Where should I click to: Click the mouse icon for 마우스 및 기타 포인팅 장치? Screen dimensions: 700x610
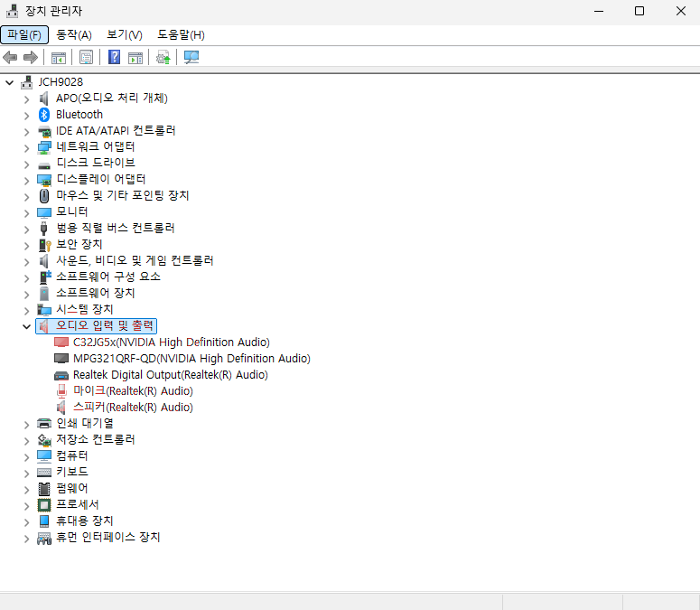click(44, 195)
